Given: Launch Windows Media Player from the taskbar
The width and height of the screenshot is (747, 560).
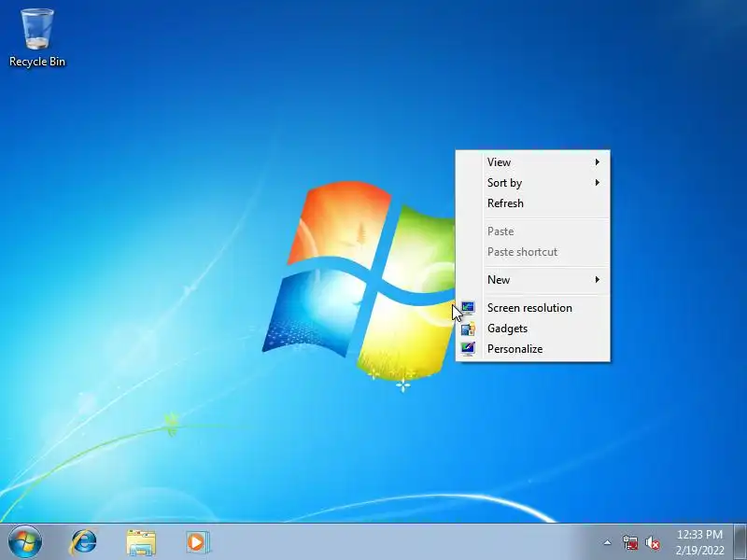Looking at the screenshot, I should [197, 542].
